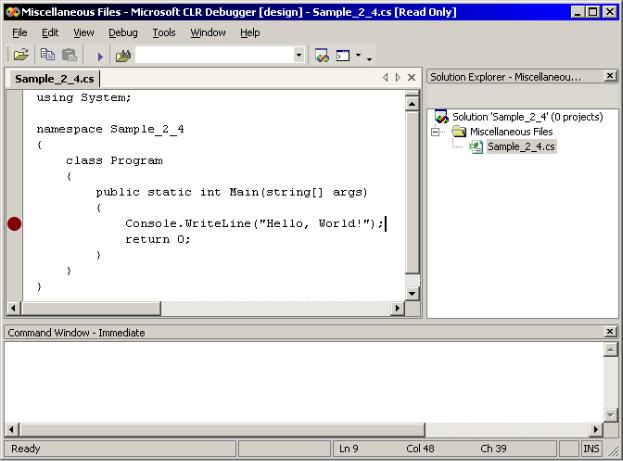The width and height of the screenshot is (623, 461).
Task: Click the Command Window toolbar icon
Action: click(343, 55)
